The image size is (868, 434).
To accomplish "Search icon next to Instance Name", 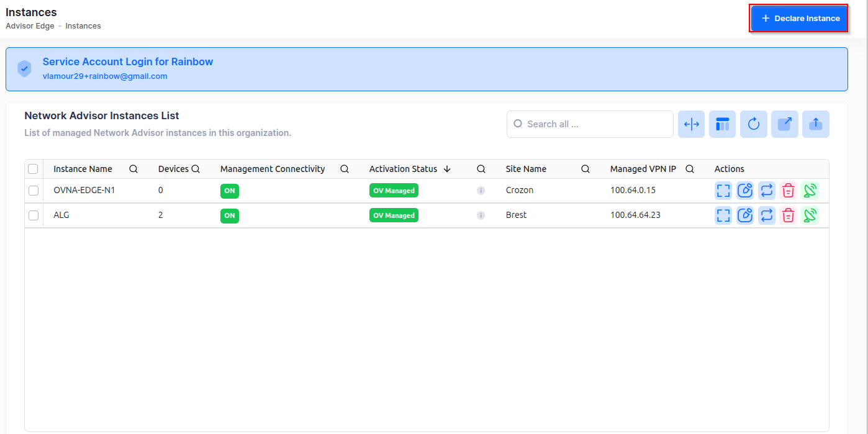I will point(133,169).
